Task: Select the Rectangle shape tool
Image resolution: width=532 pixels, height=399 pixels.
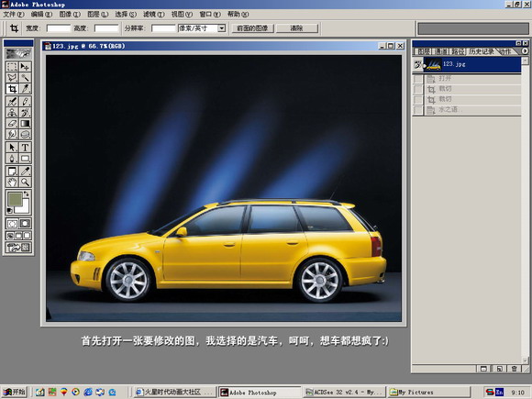Action: [x=25, y=159]
